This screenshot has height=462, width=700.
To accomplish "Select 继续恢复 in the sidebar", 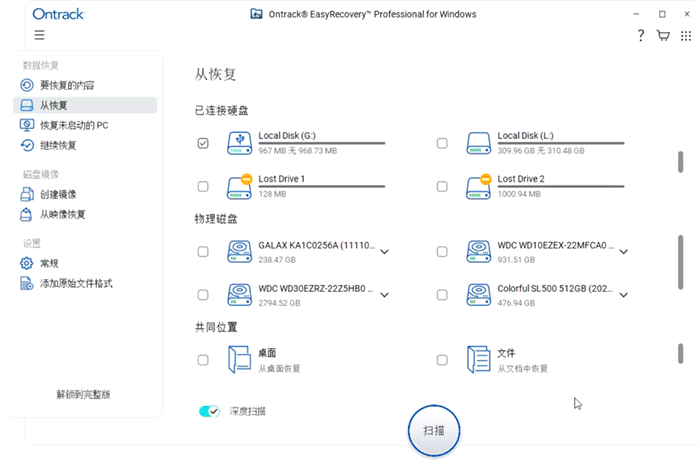I will (85, 145).
